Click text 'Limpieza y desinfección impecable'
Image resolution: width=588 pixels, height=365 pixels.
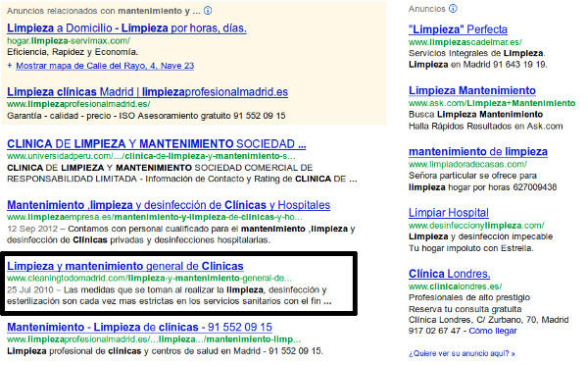480,236
